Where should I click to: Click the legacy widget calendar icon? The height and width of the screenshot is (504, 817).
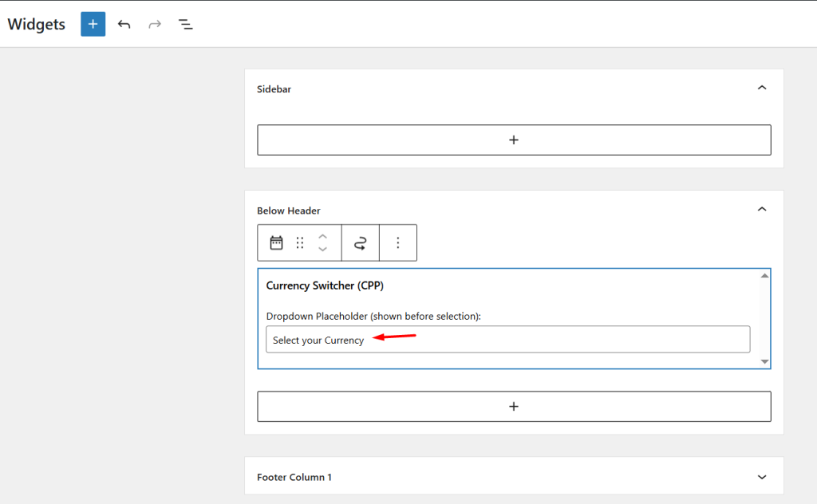click(x=276, y=242)
